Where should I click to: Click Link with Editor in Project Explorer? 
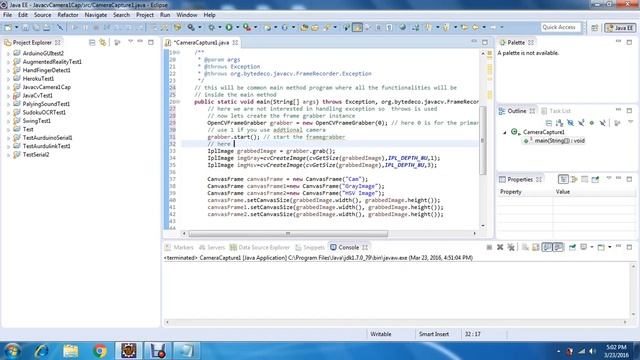pyautogui.click(x=102, y=42)
